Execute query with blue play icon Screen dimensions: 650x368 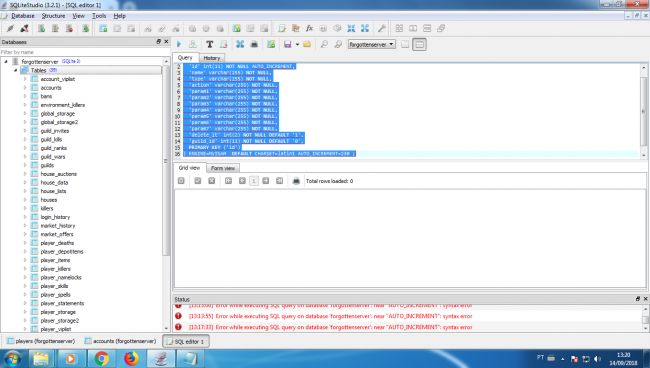tap(179, 44)
